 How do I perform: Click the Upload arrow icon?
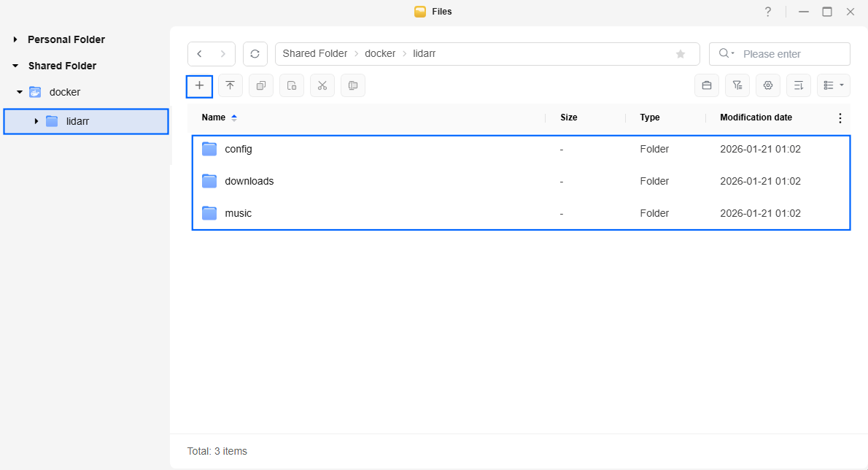(230, 85)
